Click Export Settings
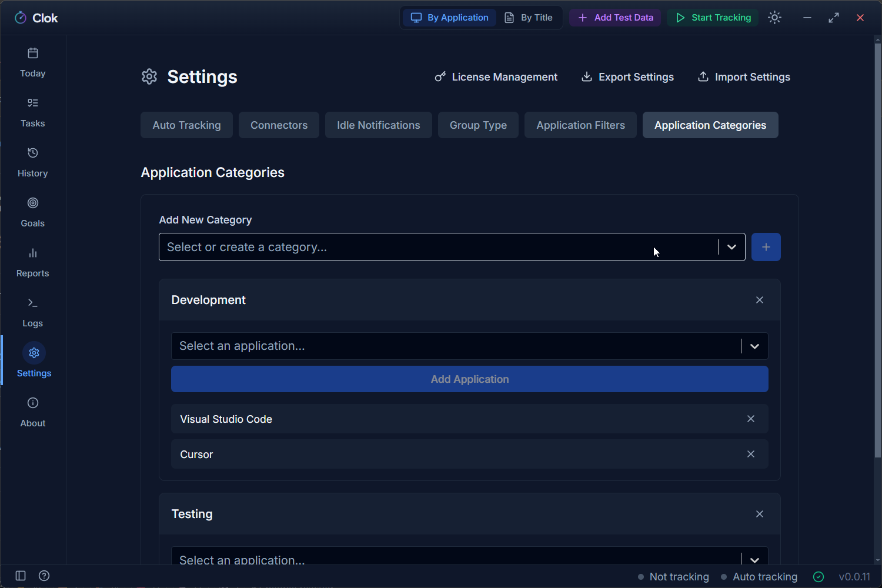This screenshot has width=882, height=588. [627, 77]
